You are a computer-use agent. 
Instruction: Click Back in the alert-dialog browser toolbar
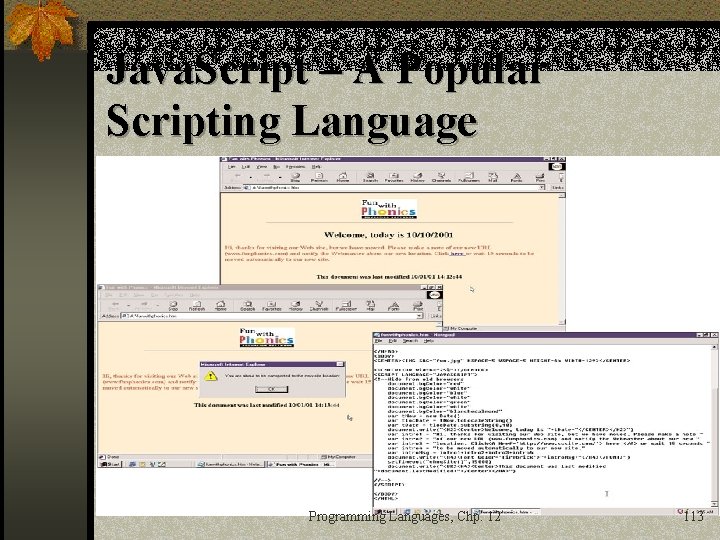(115, 305)
